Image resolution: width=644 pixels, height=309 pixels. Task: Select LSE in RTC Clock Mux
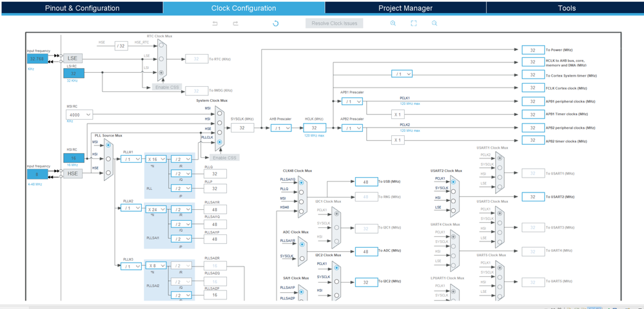(x=161, y=59)
